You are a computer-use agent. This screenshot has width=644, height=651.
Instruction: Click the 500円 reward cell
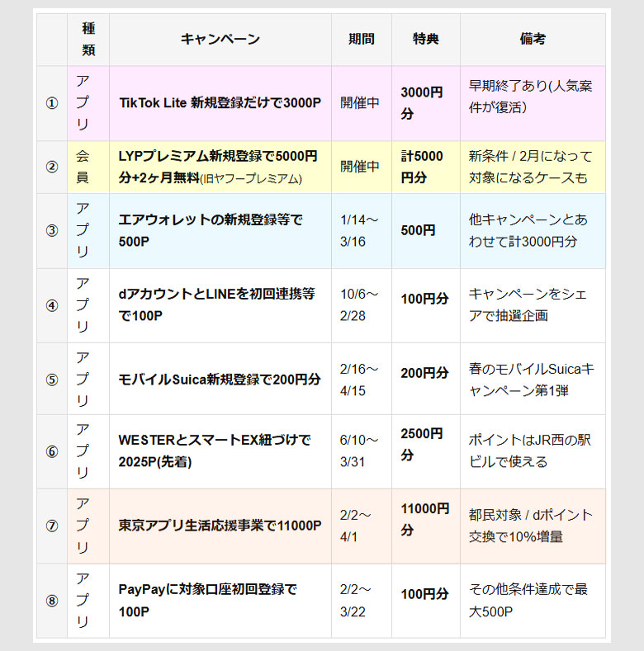426,230
